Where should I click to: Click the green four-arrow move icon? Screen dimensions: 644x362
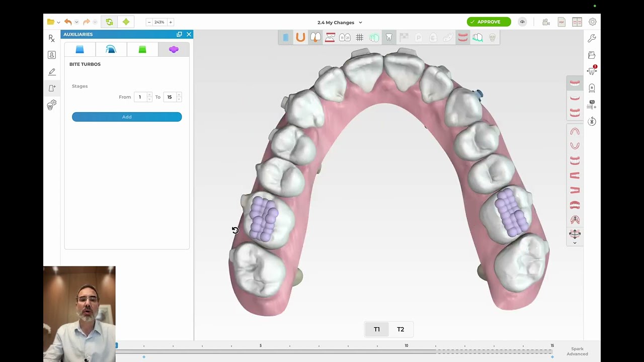(x=126, y=22)
